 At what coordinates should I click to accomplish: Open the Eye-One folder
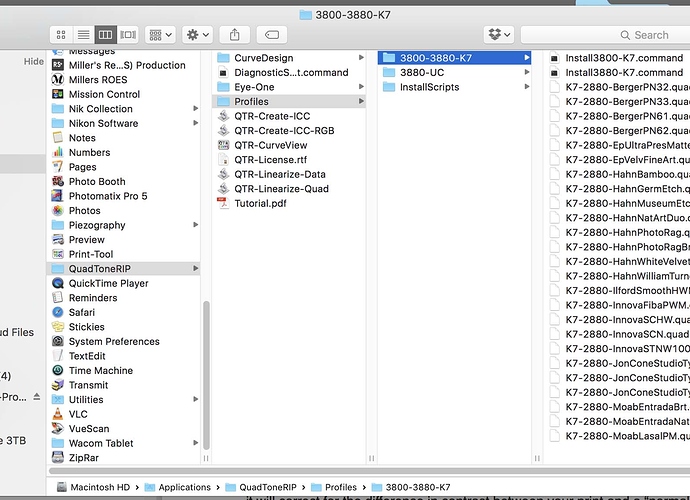pyautogui.click(x=289, y=87)
